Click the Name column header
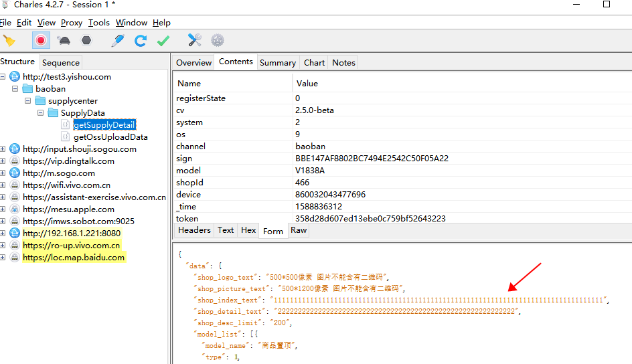 (233, 84)
